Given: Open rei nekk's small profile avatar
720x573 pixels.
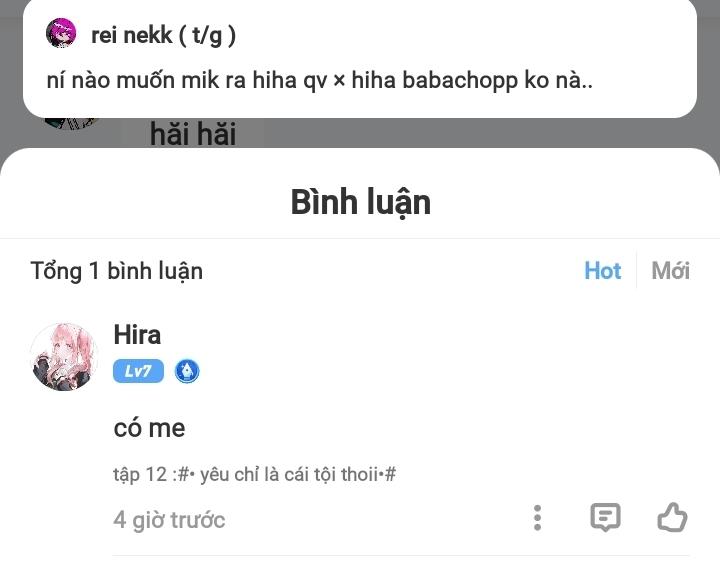Looking at the screenshot, I should pos(61,34).
